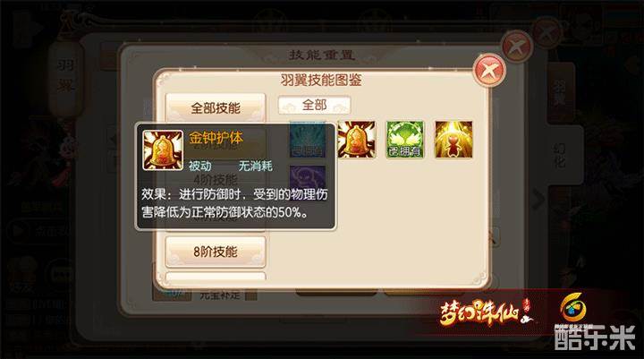Select the dimmed blue skill icon
The height and width of the screenshot is (359, 644).
tap(308, 140)
